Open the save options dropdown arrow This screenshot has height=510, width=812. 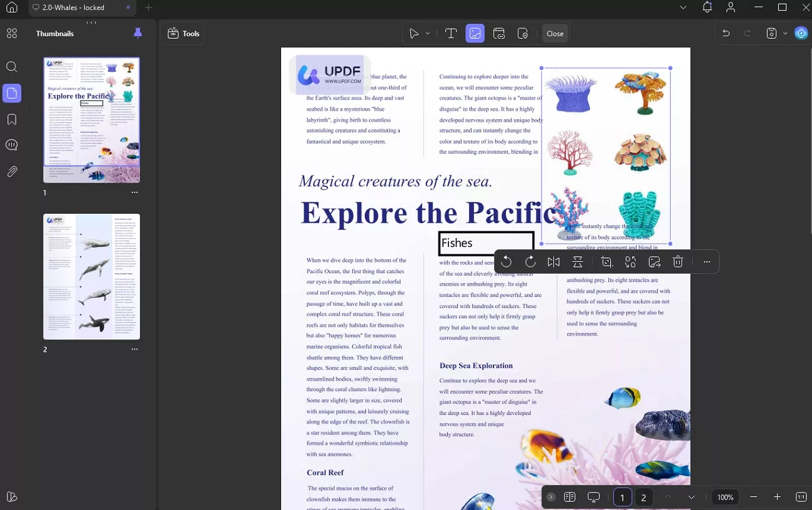(784, 34)
